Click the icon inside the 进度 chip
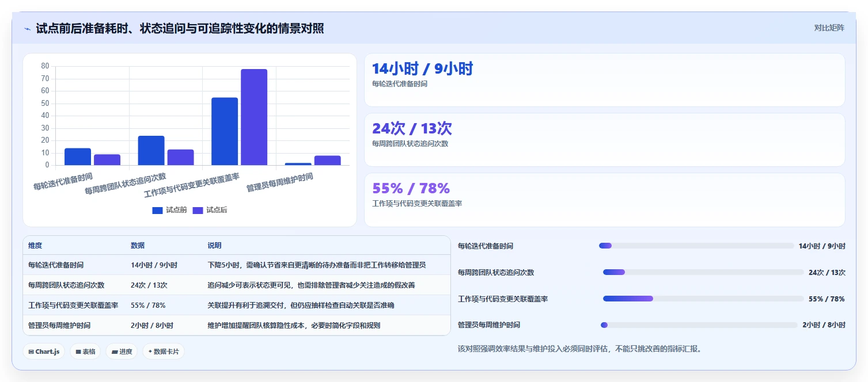Viewport: 868px width, 382px height. 115,352
